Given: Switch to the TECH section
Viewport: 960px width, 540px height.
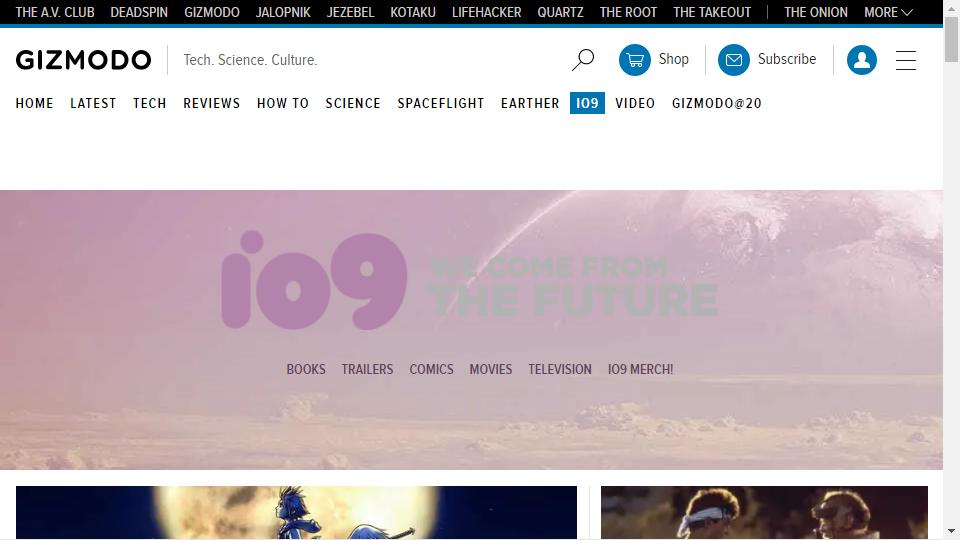Looking at the screenshot, I should coord(149,103).
